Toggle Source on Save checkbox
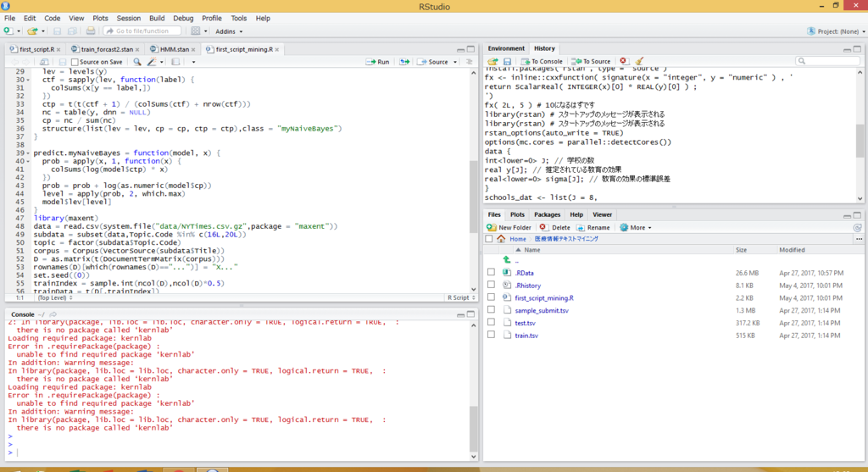 [x=75, y=62]
